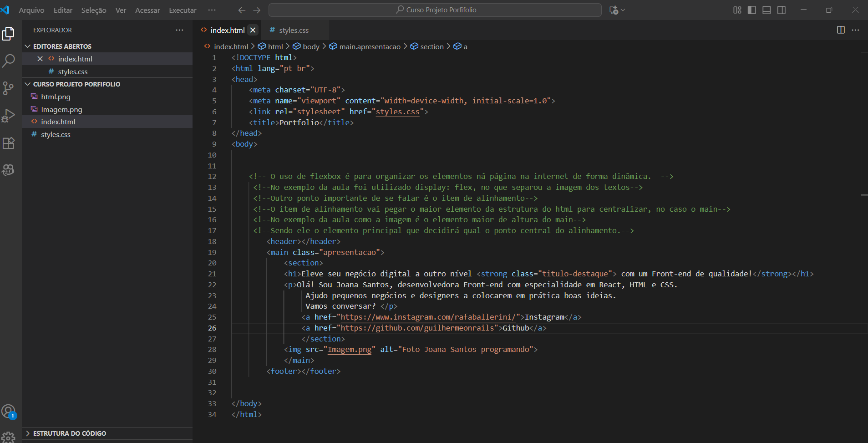Close the index.html editor tab
Viewport: 868px width, 443px height.
[x=253, y=30]
